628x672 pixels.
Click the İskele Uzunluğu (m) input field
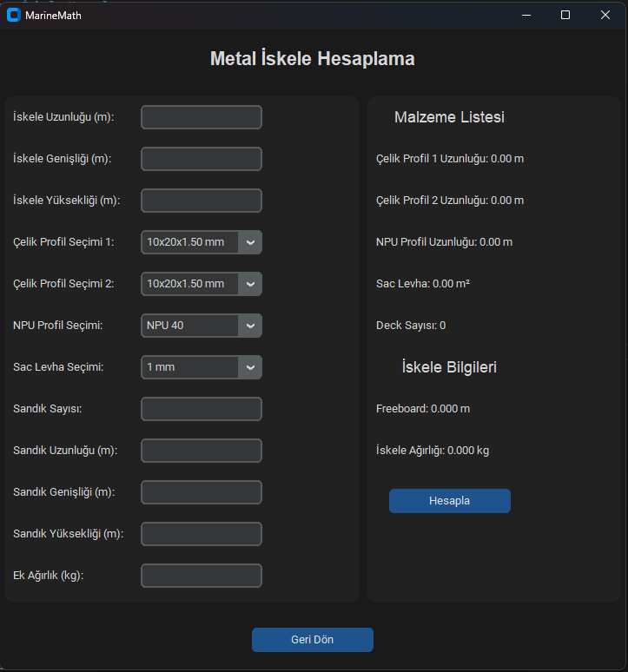click(x=201, y=117)
